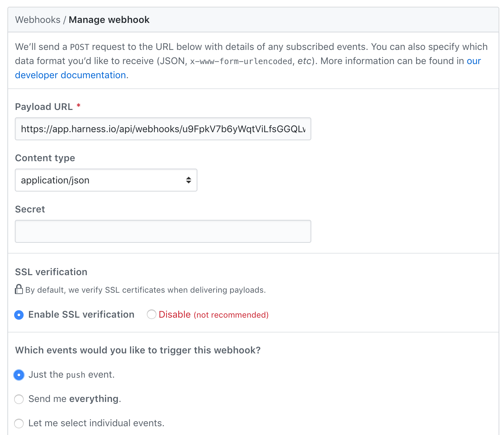This screenshot has height=435, width=504.
Task: Click the 'Disable' red label text
Action: click(x=175, y=314)
